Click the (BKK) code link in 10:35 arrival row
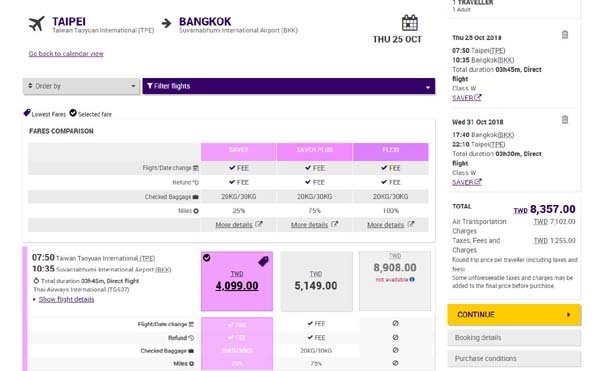This screenshot has width=600, height=371. coord(163,269)
